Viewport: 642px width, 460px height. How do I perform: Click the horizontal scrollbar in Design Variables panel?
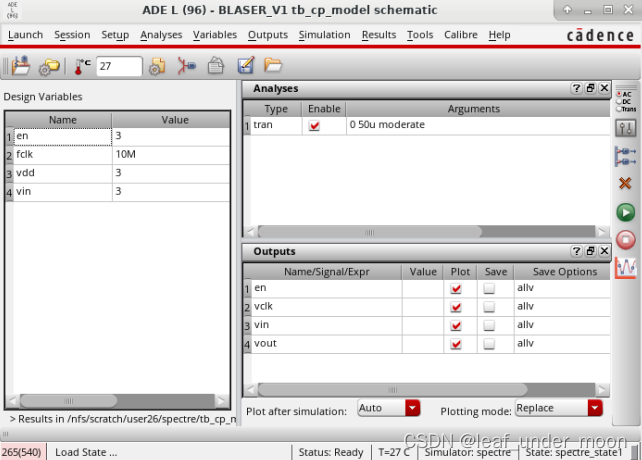[x=68, y=401]
